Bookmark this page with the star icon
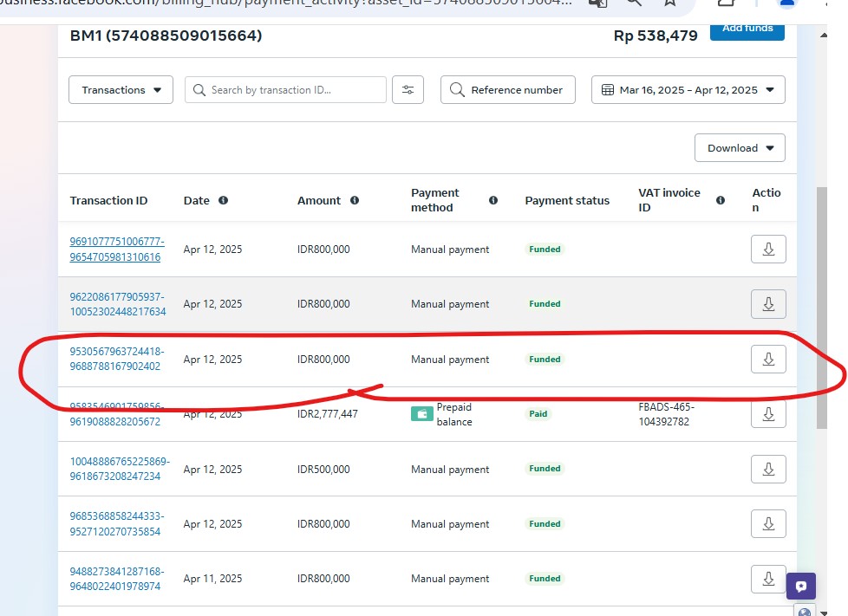Image resolution: width=848 pixels, height=616 pixels. tap(669, 3)
